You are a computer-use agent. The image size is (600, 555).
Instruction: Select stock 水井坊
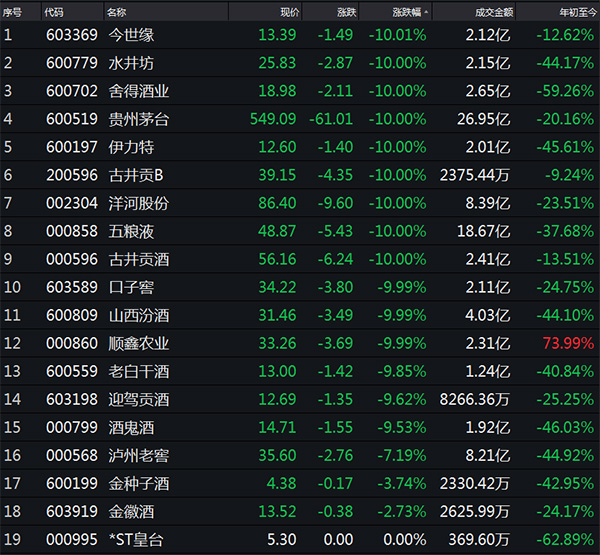131,63
